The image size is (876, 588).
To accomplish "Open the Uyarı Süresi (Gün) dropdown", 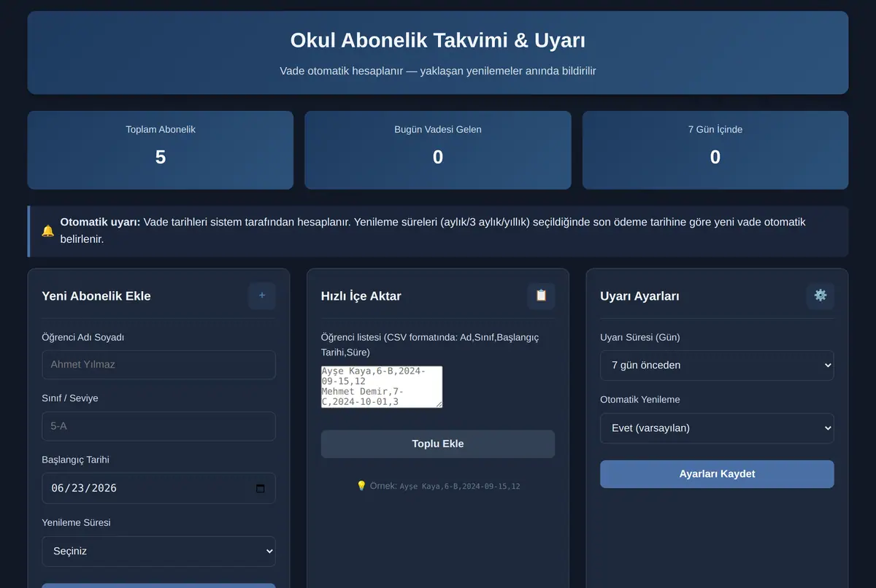I will [x=717, y=365].
